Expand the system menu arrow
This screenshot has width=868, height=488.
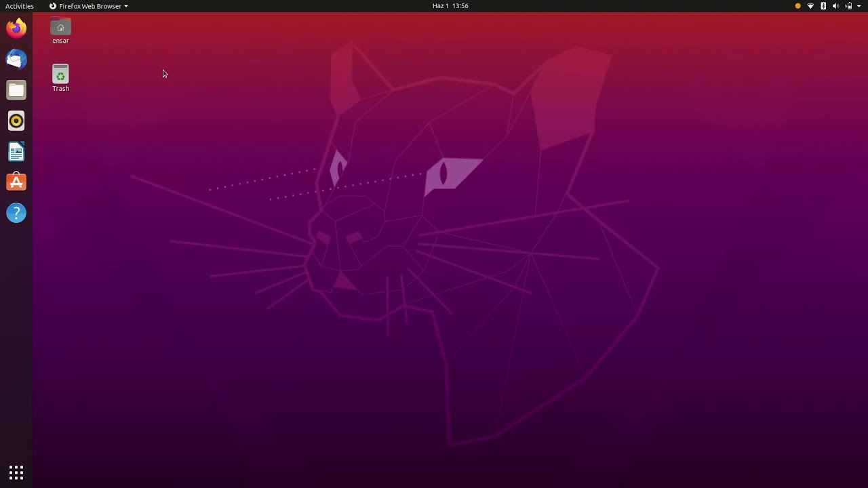tap(859, 6)
